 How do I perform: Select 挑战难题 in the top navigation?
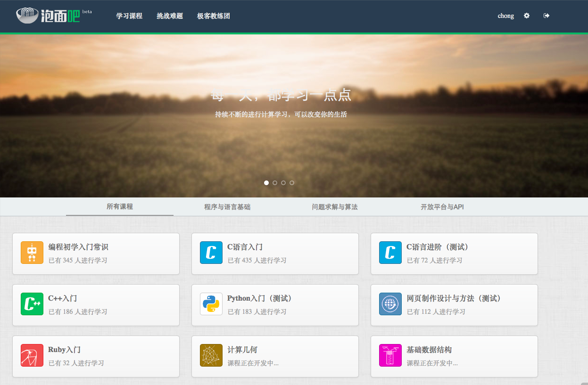(x=169, y=16)
